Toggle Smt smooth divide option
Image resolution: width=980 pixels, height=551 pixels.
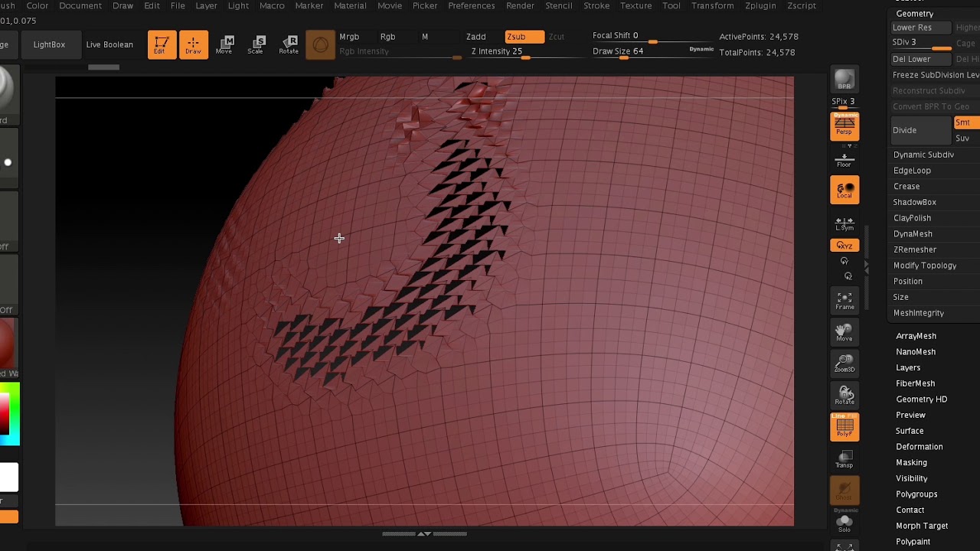click(x=966, y=122)
